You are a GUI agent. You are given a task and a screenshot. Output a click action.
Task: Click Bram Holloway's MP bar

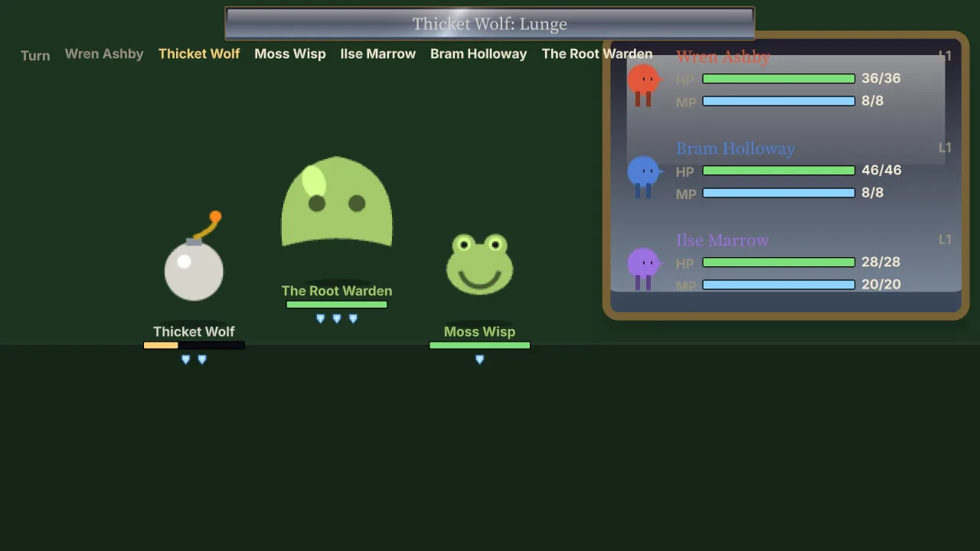(779, 193)
